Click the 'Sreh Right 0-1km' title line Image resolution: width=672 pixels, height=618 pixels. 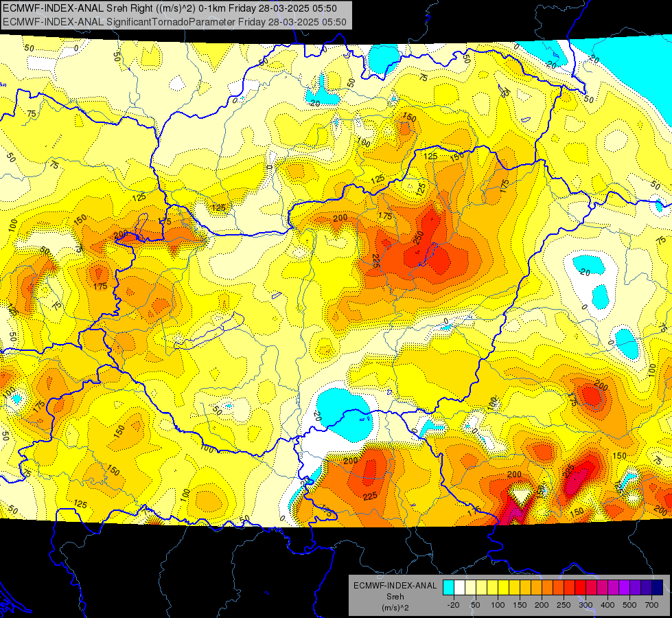170,8
